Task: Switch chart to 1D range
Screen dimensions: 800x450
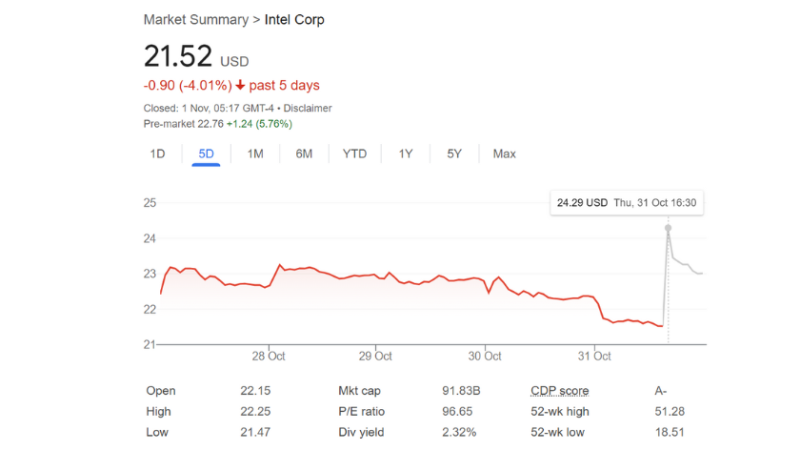Action: (157, 154)
